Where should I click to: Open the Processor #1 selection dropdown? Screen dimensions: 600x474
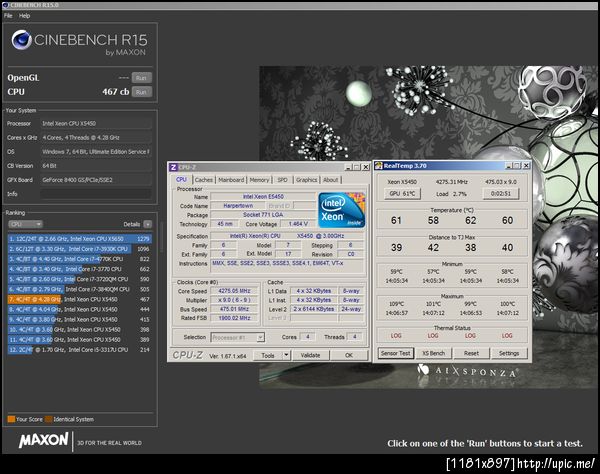(237, 337)
